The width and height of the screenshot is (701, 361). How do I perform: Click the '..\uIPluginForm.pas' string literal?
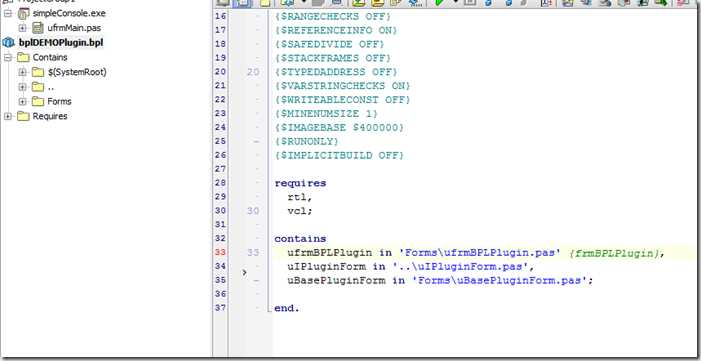click(460, 267)
